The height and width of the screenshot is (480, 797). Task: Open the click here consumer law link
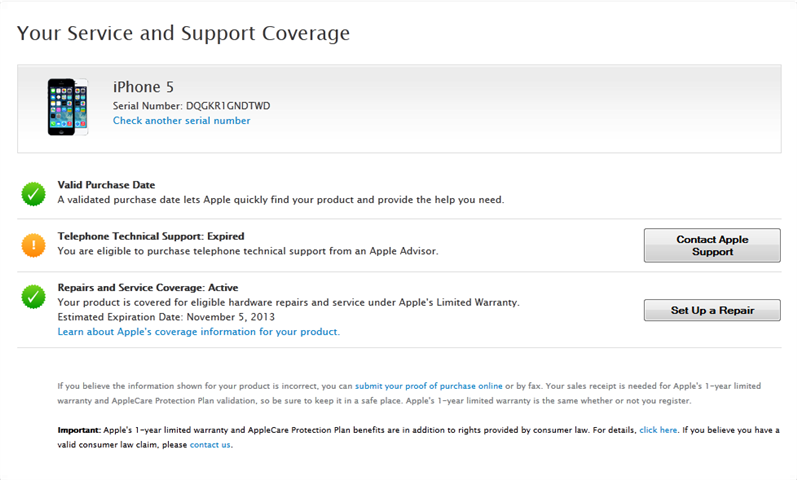click(658, 430)
